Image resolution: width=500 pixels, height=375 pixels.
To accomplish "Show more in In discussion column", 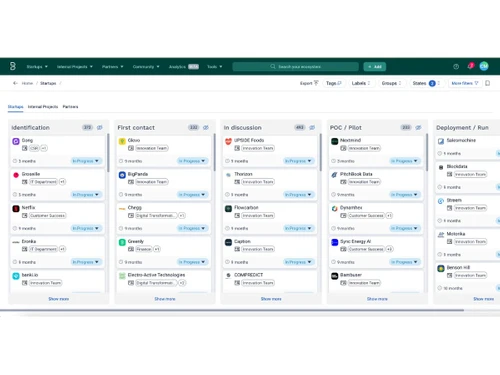I will point(271,299).
